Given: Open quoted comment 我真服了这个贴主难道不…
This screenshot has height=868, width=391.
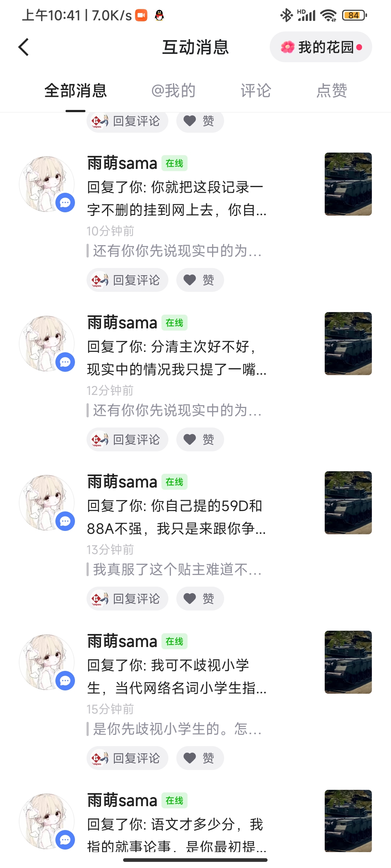Looking at the screenshot, I should [x=174, y=570].
